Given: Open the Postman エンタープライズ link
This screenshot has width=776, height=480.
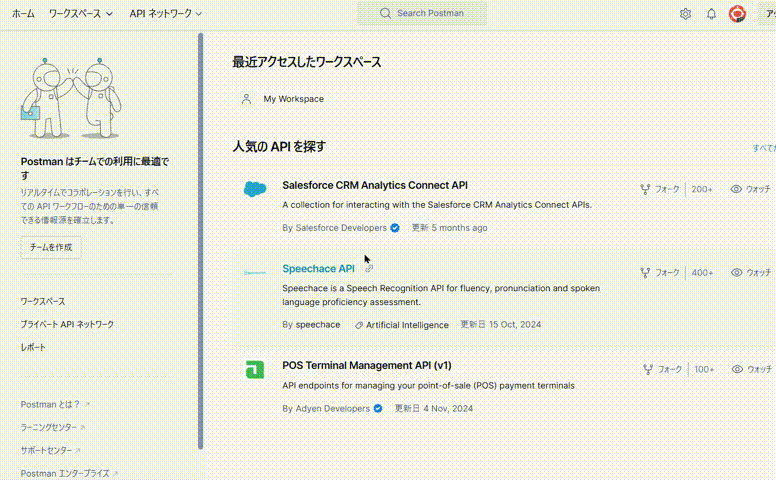Looking at the screenshot, I should point(69,474).
